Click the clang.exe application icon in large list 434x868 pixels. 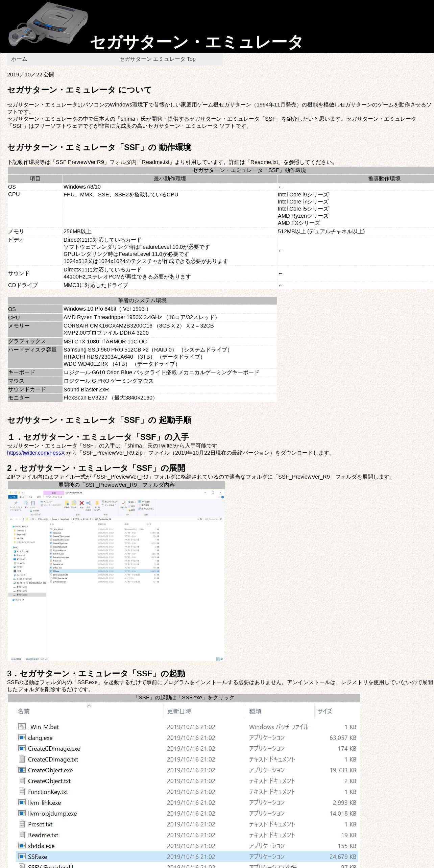22,738
